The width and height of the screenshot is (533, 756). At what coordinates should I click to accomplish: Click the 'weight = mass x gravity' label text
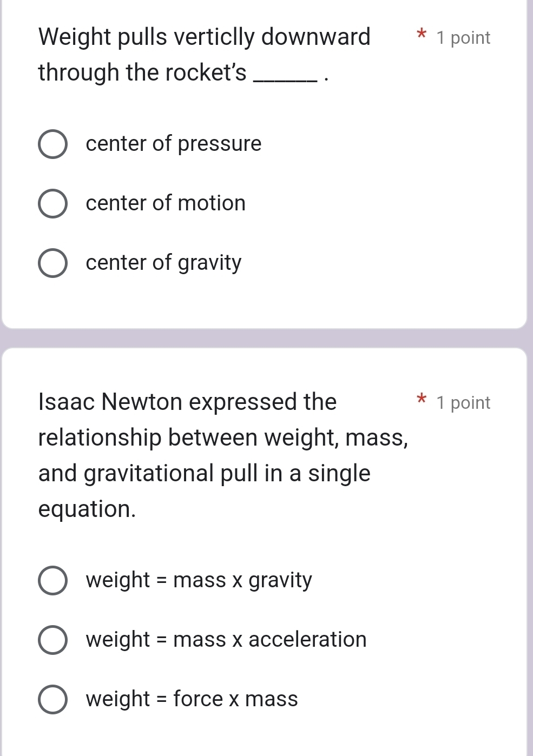[x=199, y=580]
